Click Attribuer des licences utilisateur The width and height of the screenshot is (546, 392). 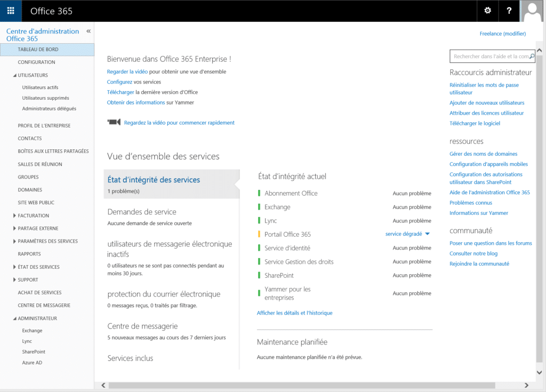pyautogui.click(x=486, y=113)
